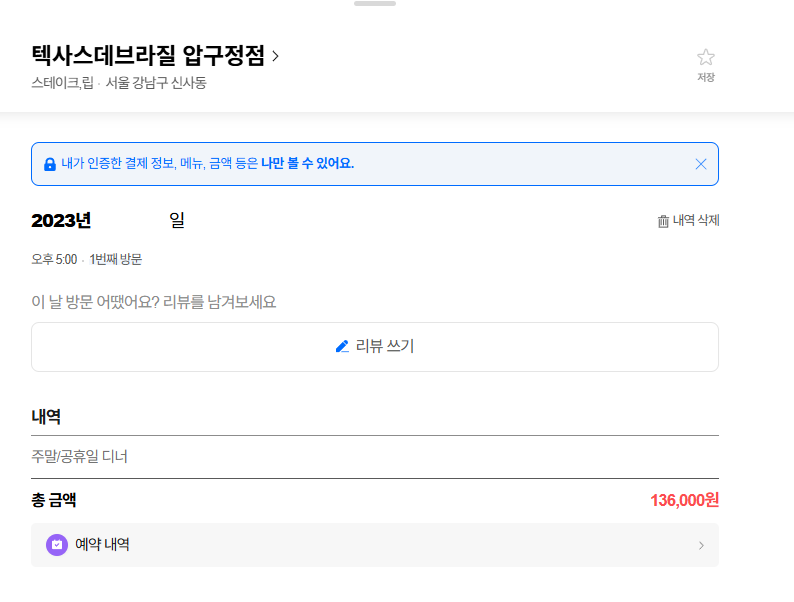
Task: Save restaurant with the star icon
Action: point(706,58)
